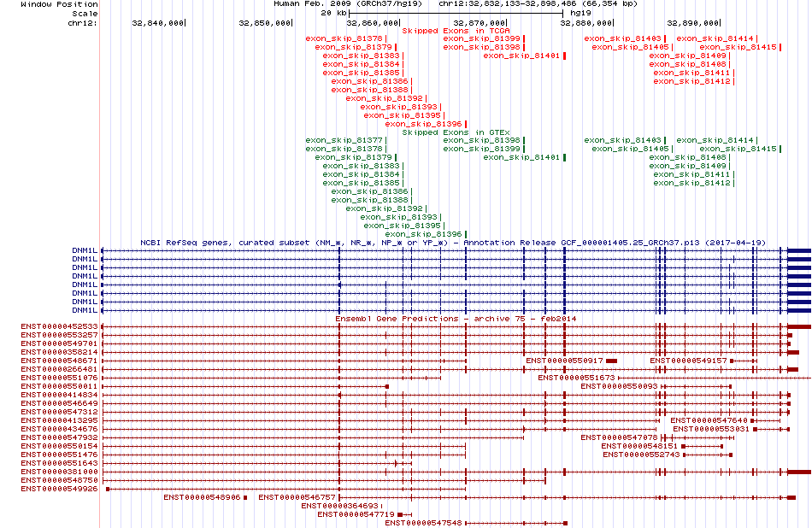
Task: Click the Skipped Exons in TCGA track title
Action: [456, 31]
